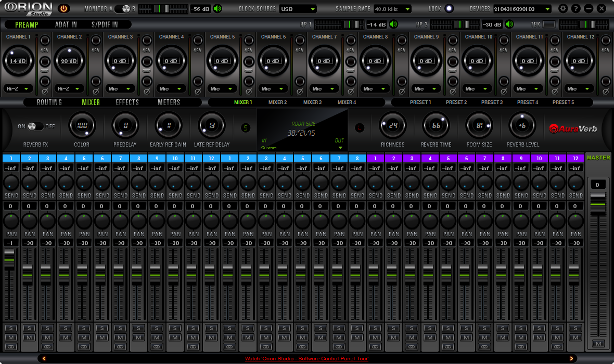Toggle the TBK talkback switch

point(548,24)
